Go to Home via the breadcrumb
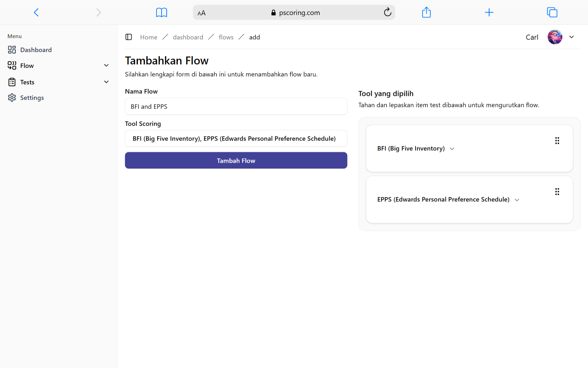588x368 pixels. (x=148, y=37)
